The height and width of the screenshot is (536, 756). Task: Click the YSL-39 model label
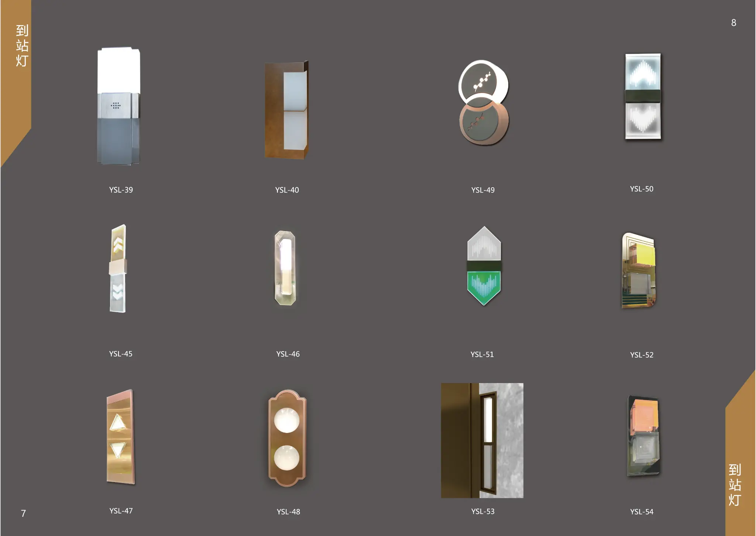pyautogui.click(x=121, y=190)
